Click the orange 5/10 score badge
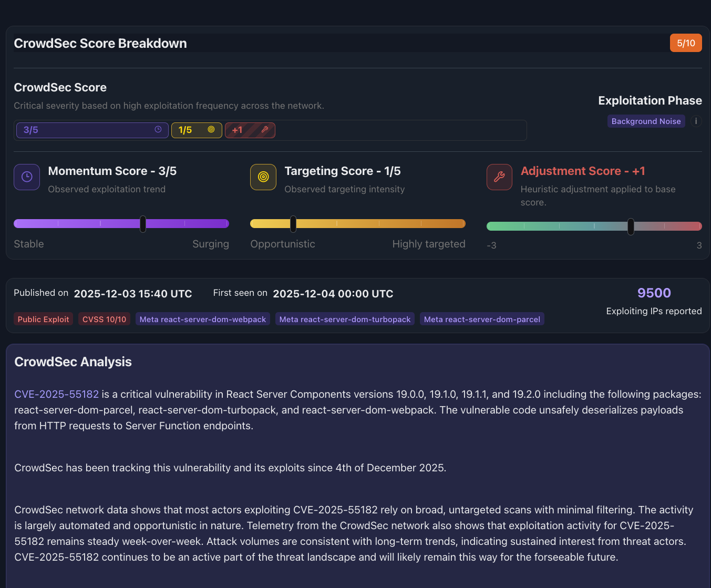This screenshot has height=588, width=711. (686, 43)
